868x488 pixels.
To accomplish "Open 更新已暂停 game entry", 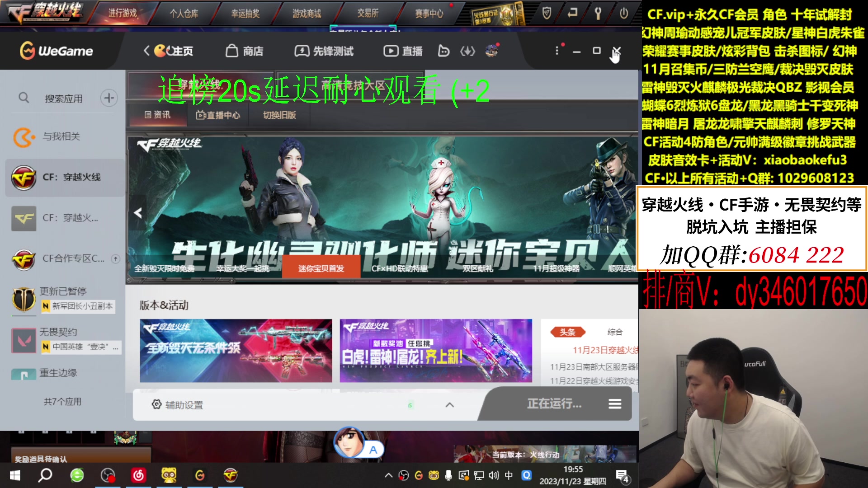I will click(x=63, y=291).
